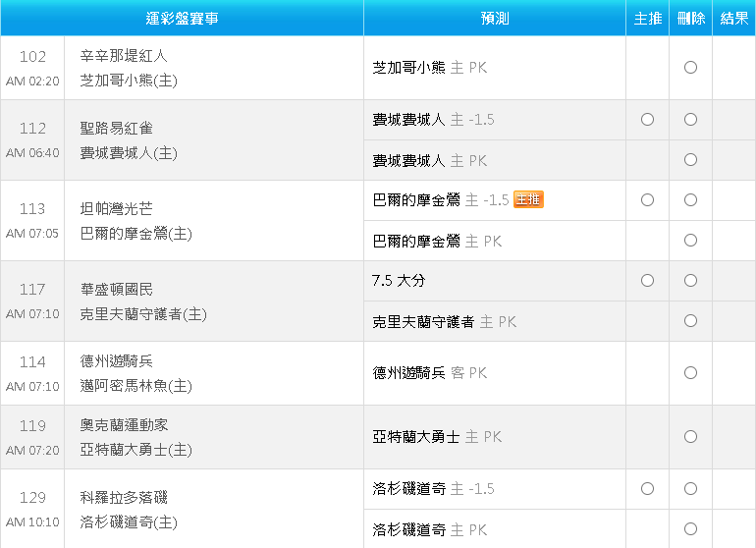Click prediction 7.5 大分
The height and width of the screenshot is (548, 756).
[399, 281]
